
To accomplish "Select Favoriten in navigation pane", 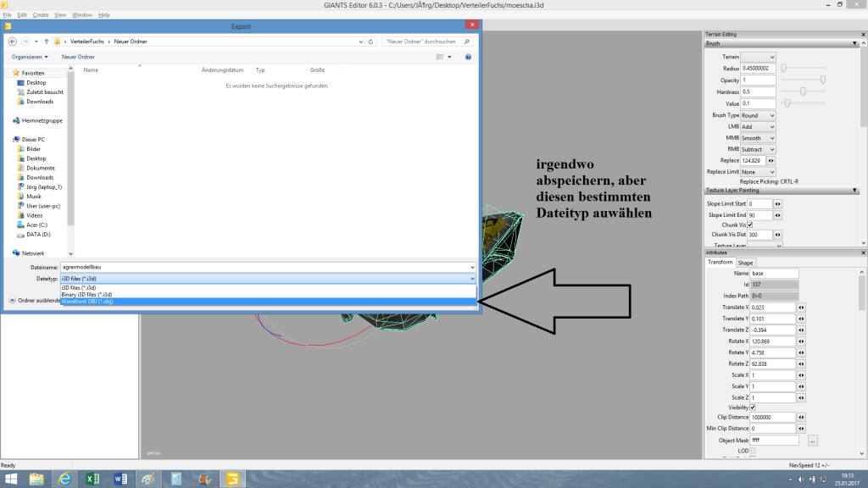I will [33, 73].
